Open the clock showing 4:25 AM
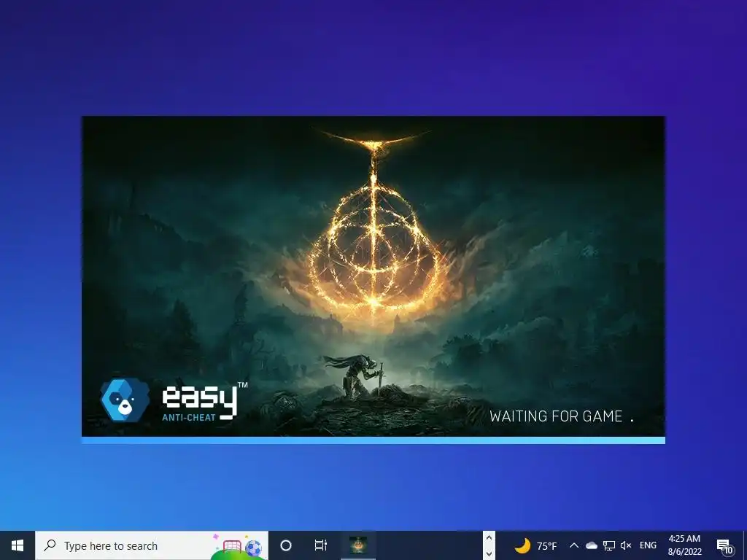This screenshot has height=560, width=747. click(x=684, y=545)
